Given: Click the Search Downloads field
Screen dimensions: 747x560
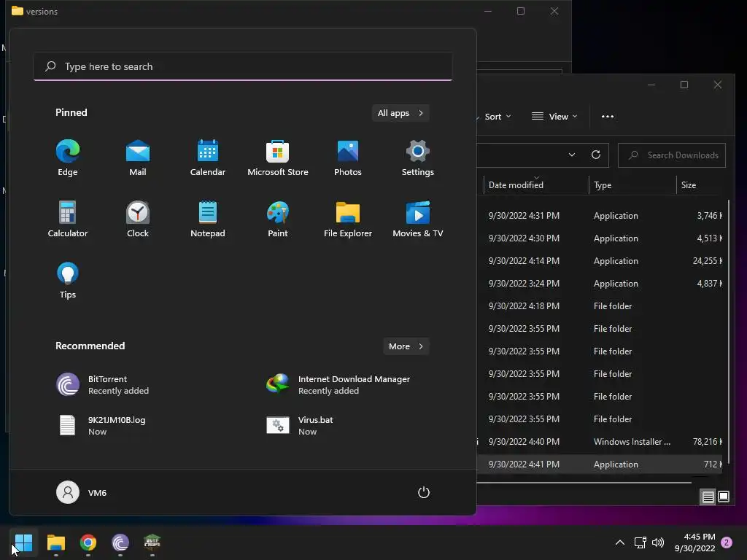Looking at the screenshot, I should click(x=672, y=155).
